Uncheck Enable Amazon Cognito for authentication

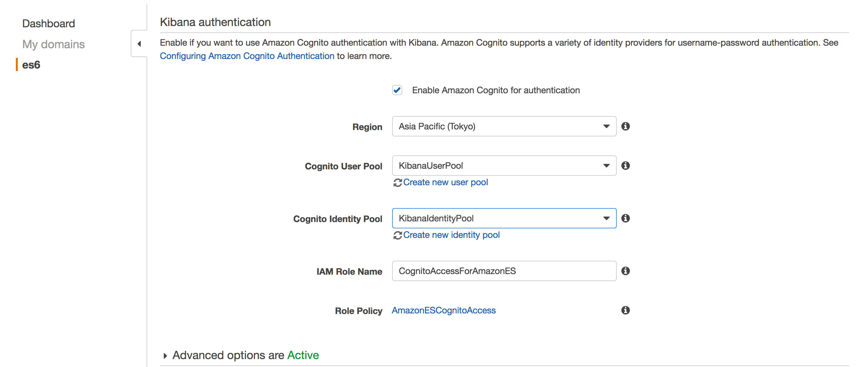(397, 90)
